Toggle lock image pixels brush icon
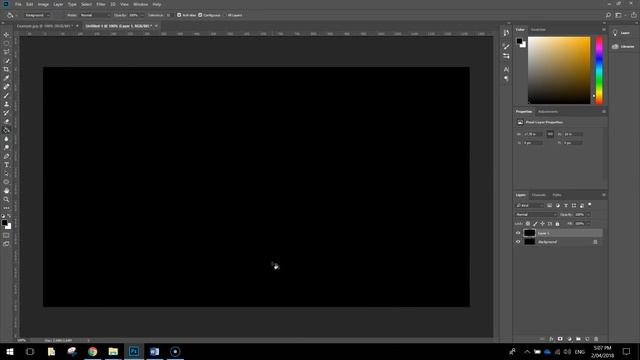640x360 pixels. (x=535, y=224)
